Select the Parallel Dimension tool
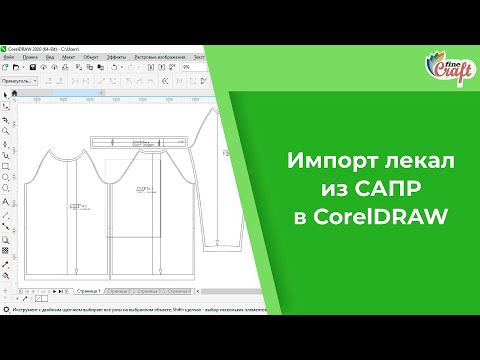 pos(6,215)
